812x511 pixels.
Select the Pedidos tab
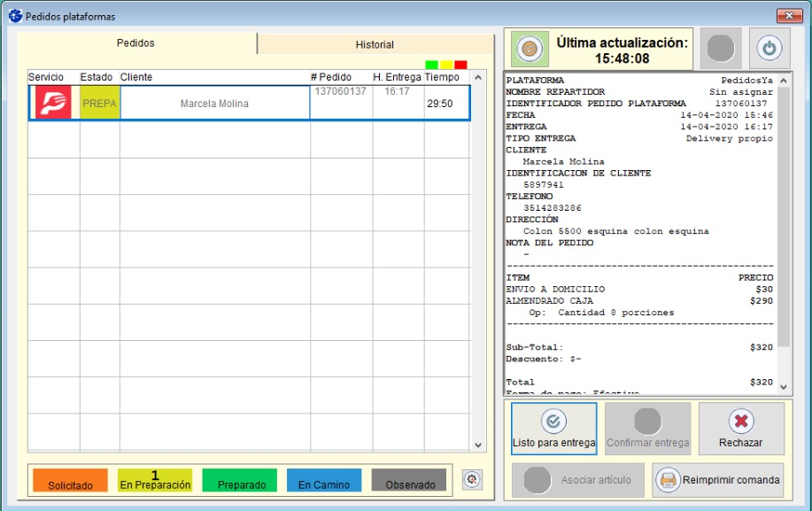[136, 43]
